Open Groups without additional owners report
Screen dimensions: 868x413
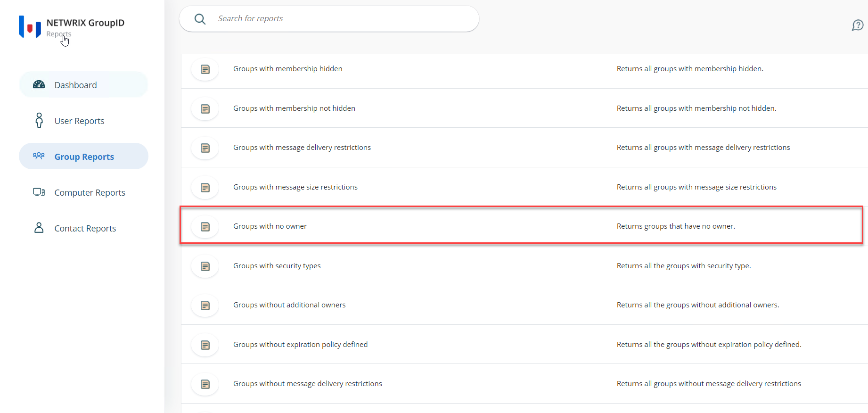pyautogui.click(x=289, y=305)
